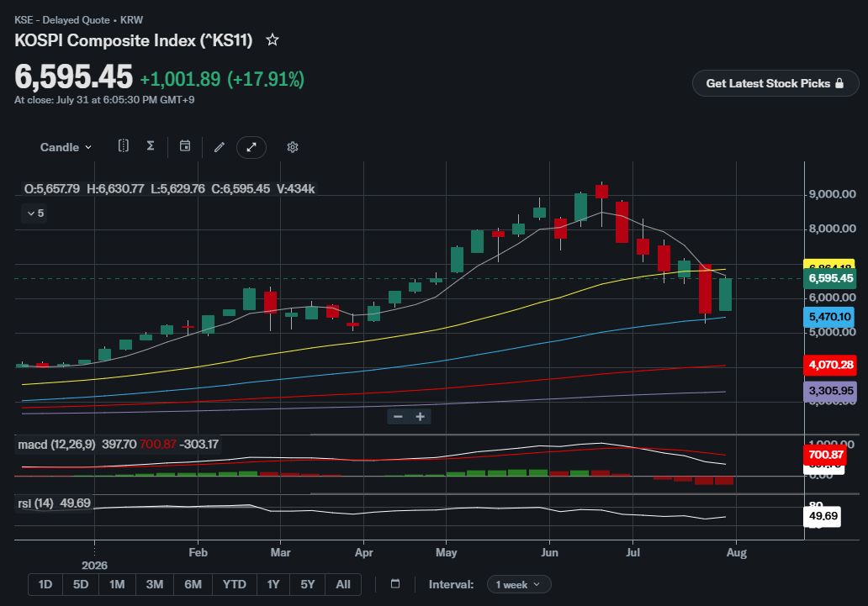Select the 6M range tab
This screenshot has width=868, height=606.
click(x=193, y=584)
